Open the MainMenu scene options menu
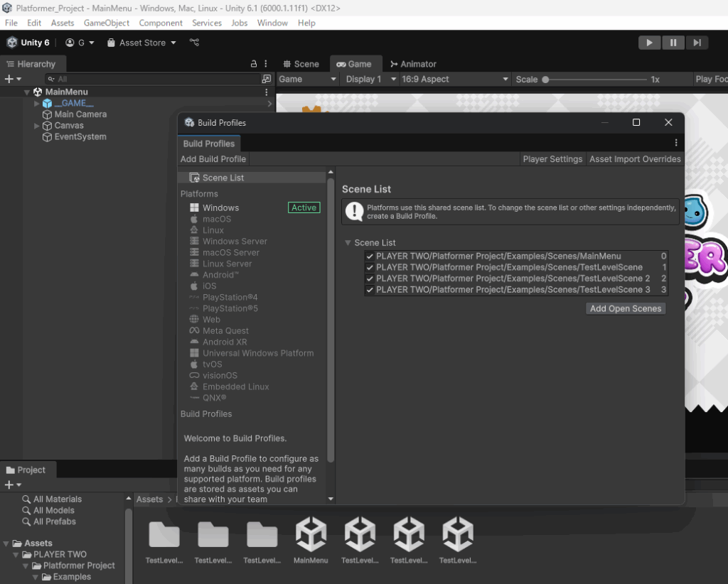The image size is (728, 584). (267, 92)
